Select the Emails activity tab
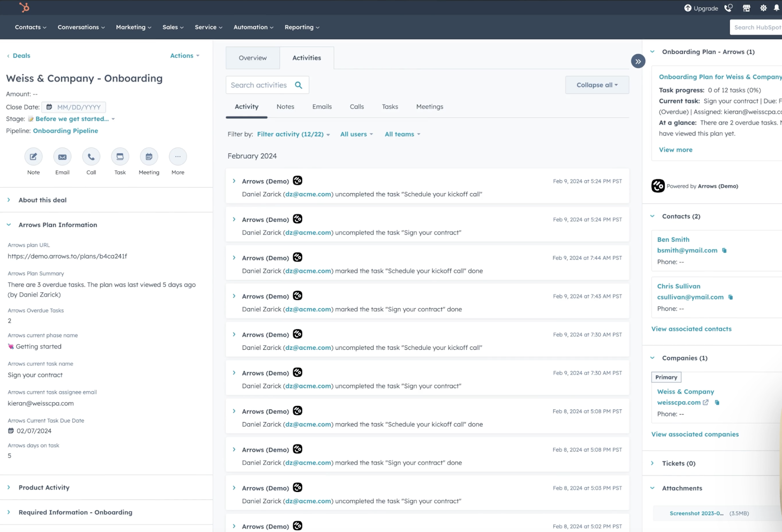The image size is (782, 532). pos(322,106)
